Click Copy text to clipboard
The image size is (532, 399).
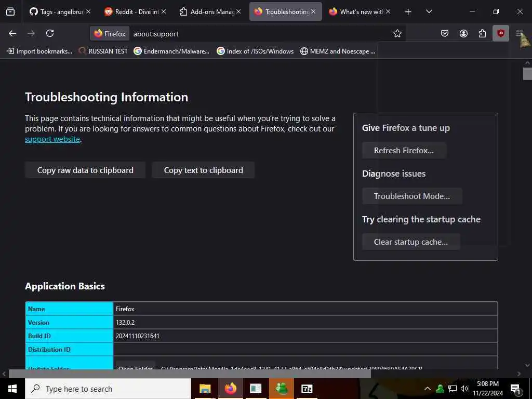(203, 170)
